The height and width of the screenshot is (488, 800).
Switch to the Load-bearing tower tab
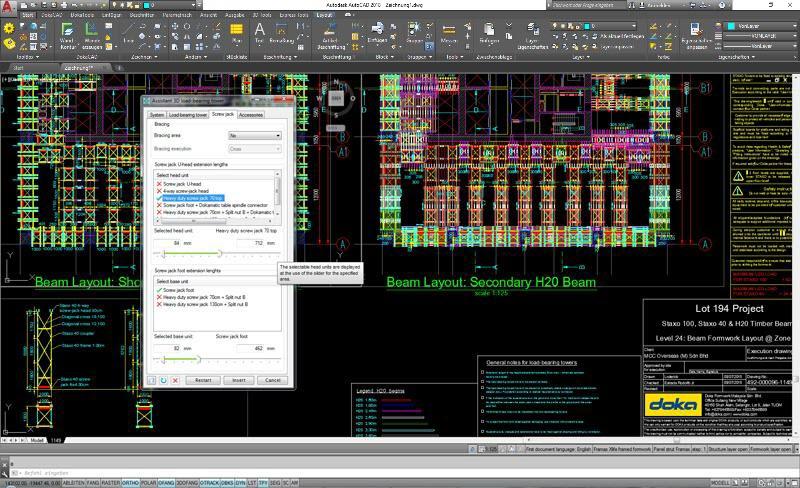click(x=187, y=115)
